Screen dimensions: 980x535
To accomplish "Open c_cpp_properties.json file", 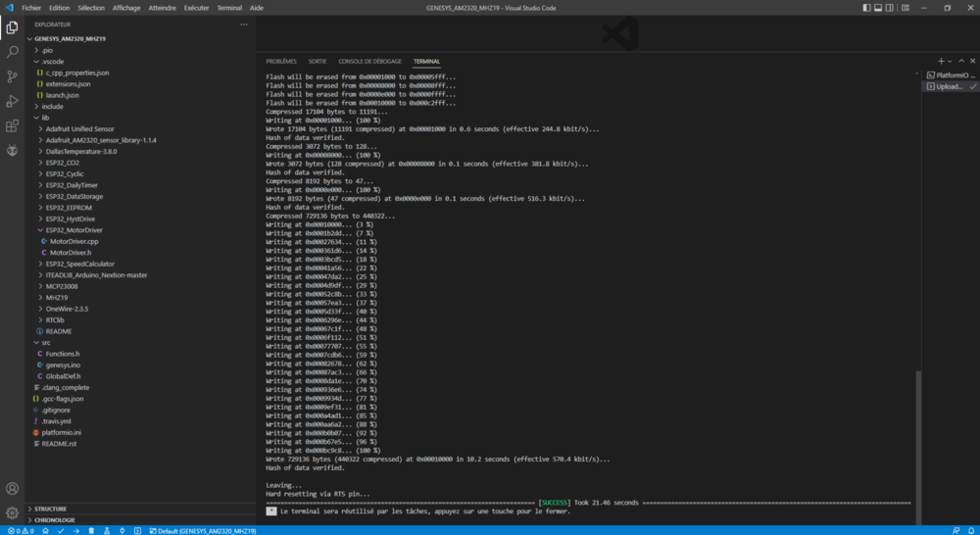I will click(76, 73).
